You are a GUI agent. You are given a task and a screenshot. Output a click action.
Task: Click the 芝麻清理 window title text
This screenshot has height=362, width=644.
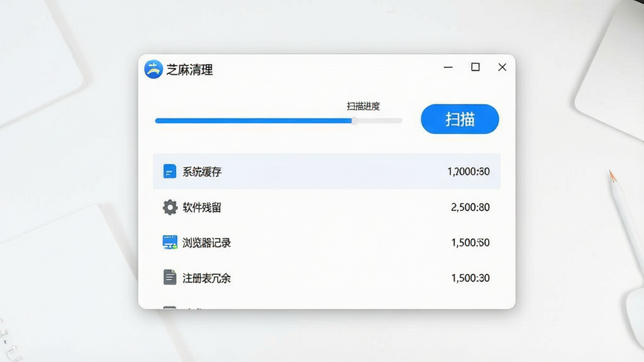click(189, 70)
